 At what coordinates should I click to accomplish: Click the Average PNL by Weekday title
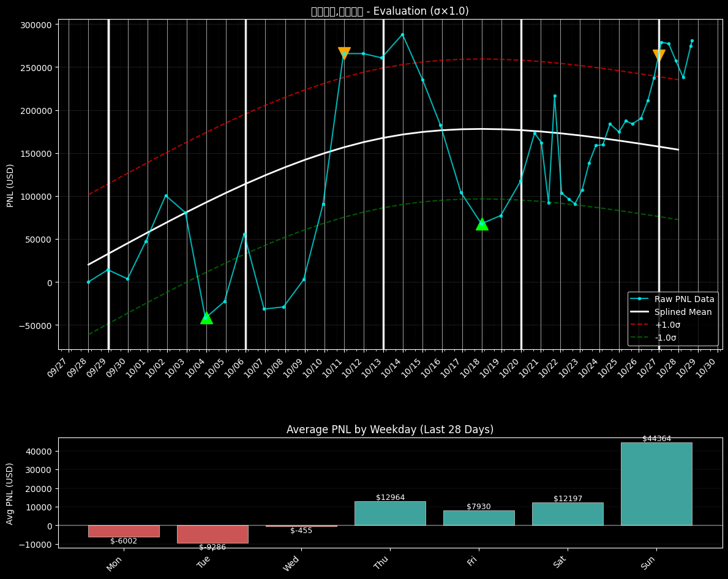pyautogui.click(x=389, y=430)
